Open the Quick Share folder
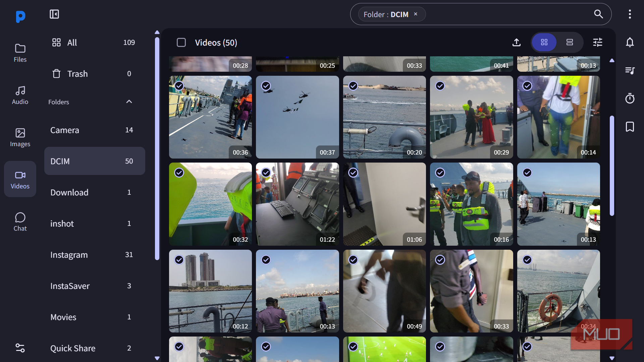Viewport: 644px width, 362px height. pyautogui.click(x=95, y=348)
